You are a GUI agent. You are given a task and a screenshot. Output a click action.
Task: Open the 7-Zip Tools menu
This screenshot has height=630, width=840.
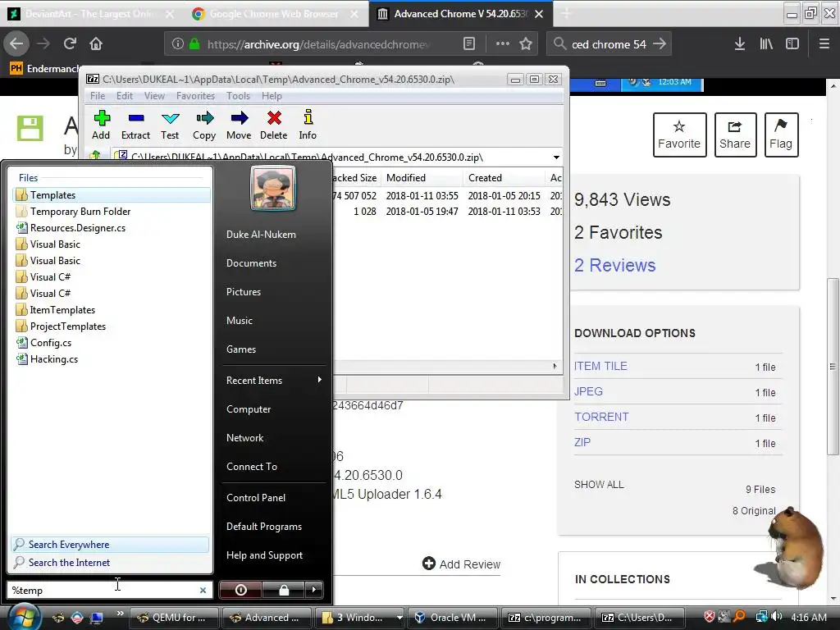(x=238, y=96)
